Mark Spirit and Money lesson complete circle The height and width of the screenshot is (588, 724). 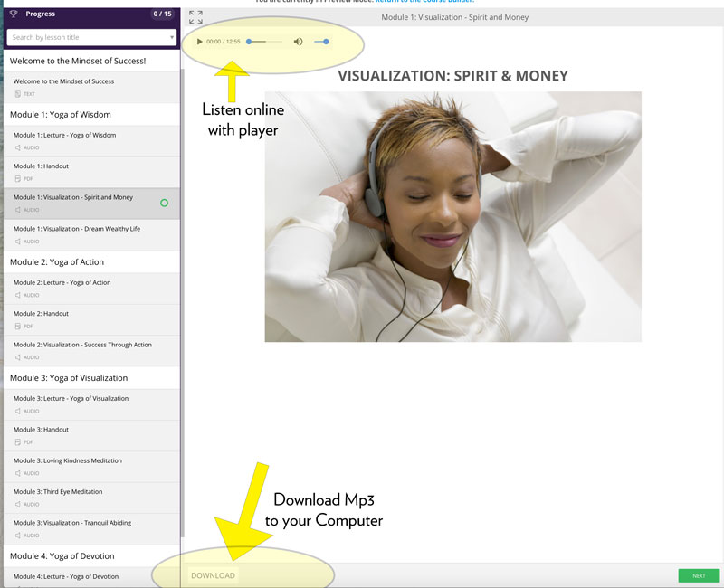coord(164,203)
